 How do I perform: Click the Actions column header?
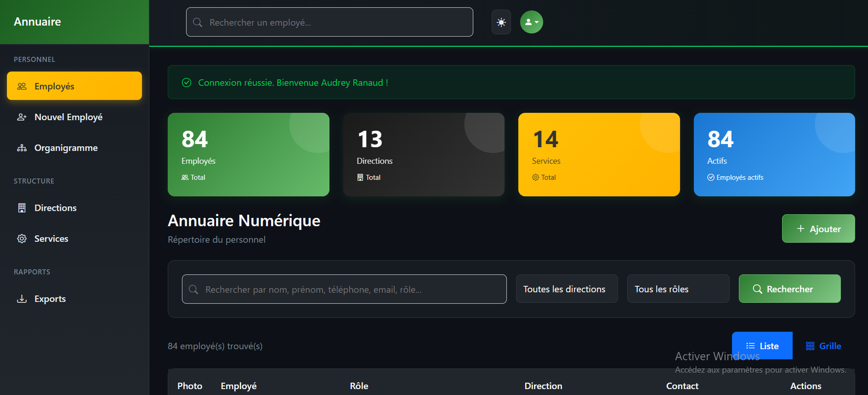(x=806, y=386)
